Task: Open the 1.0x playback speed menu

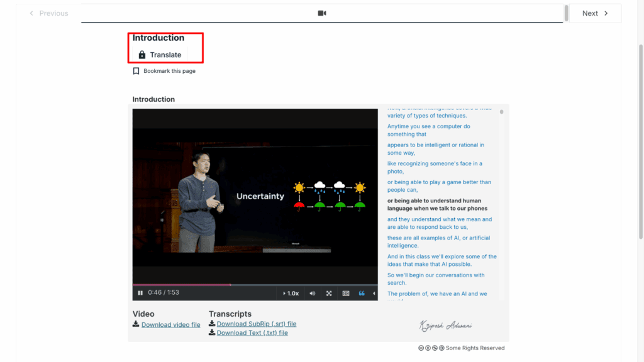Action: click(291, 293)
